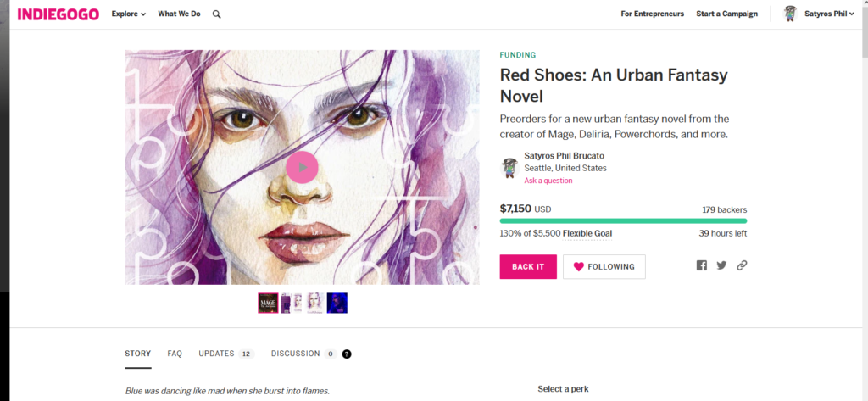Click the Ask a question link

tap(548, 181)
